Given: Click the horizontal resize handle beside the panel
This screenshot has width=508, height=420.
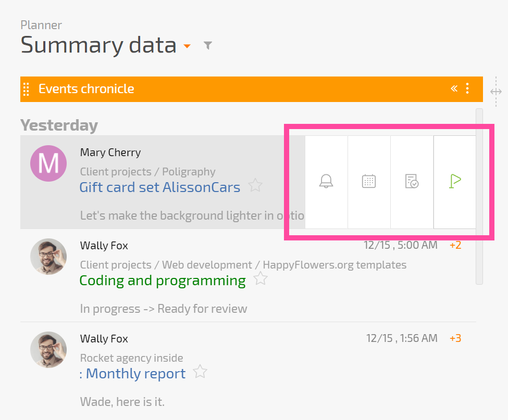Looking at the screenshot, I should tap(495, 92).
